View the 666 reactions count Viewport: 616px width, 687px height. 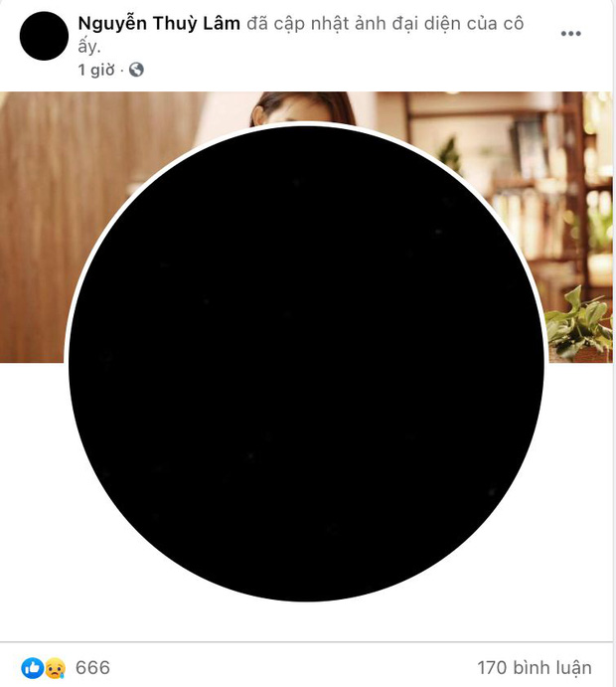coord(92,668)
